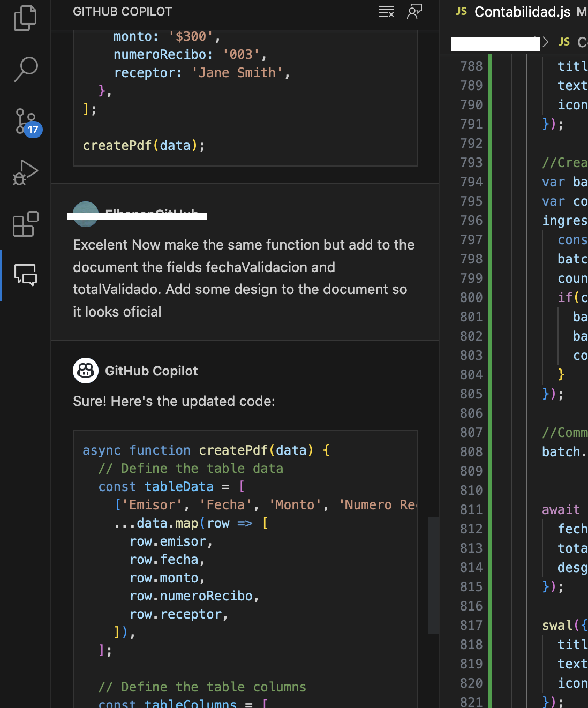Screen dimensions: 588x708
Task: Click line number 788 in editor gutter
Action: tap(471, 66)
